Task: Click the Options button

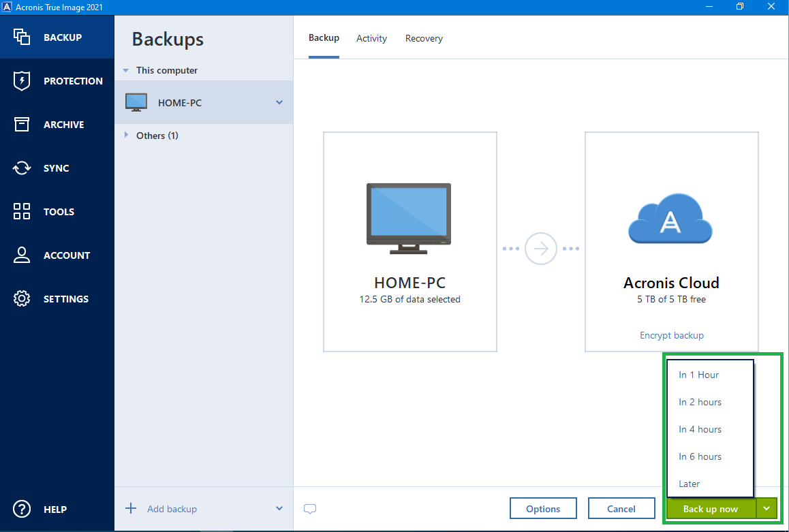Action: (x=543, y=508)
